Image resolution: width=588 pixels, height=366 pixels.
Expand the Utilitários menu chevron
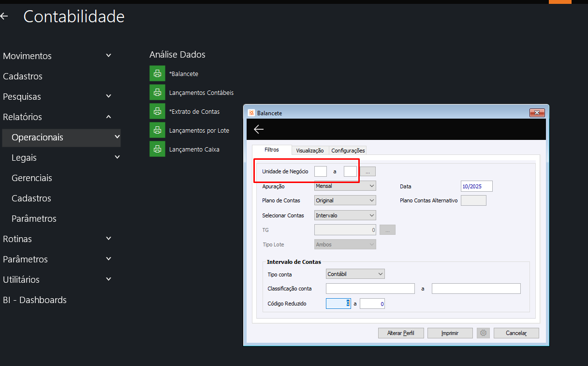[x=109, y=279]
